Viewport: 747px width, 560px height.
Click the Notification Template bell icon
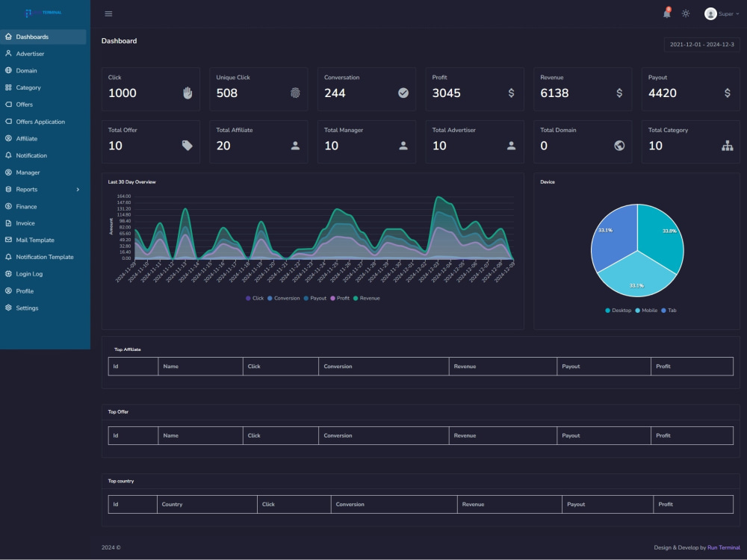pos(8,257)
